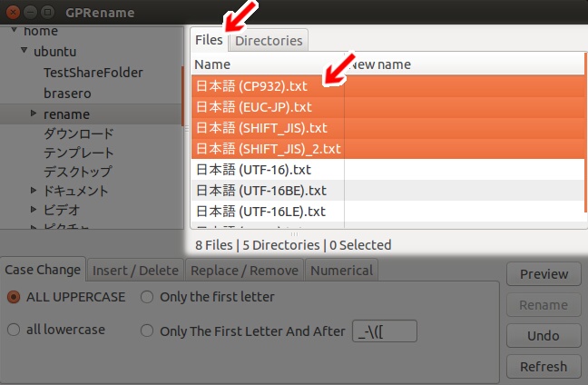
Task: Expand the ドキュメント folder arrow
Action: [34, 191]
